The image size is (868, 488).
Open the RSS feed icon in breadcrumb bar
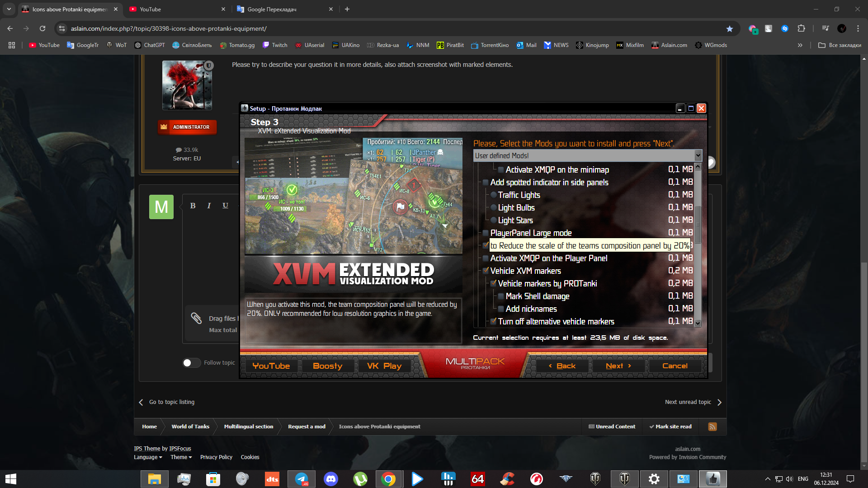(712, 427)
